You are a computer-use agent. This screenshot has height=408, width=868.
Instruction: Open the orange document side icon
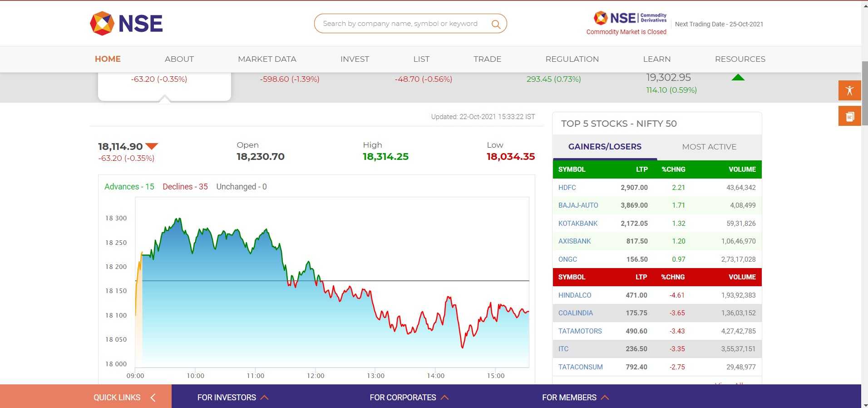(x=849, y=116)
